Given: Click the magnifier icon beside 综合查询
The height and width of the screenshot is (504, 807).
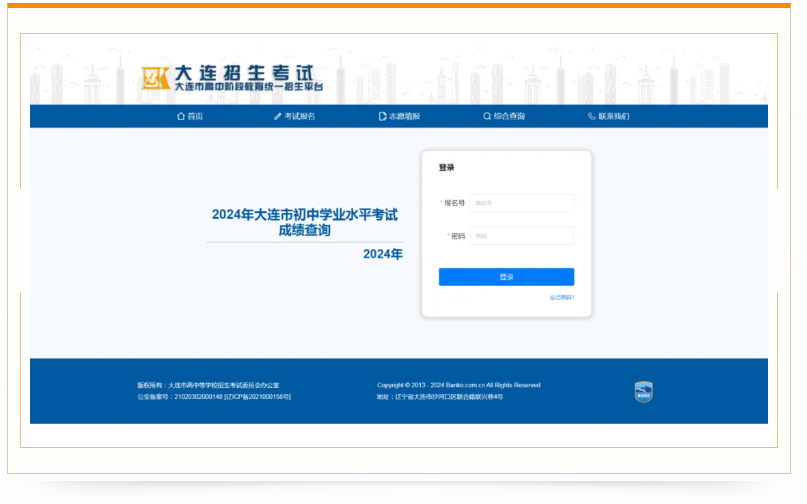Looking at the screenshot, I should [487, 117].
